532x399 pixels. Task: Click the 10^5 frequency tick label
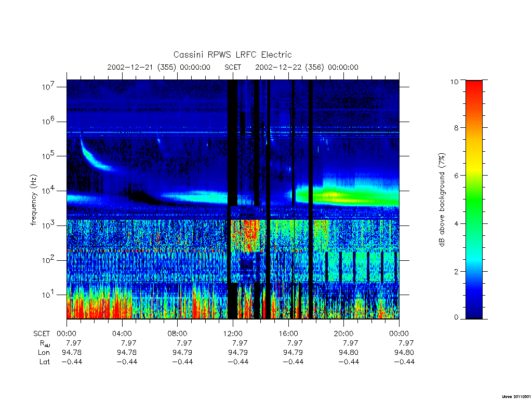[x=49, y=156]
